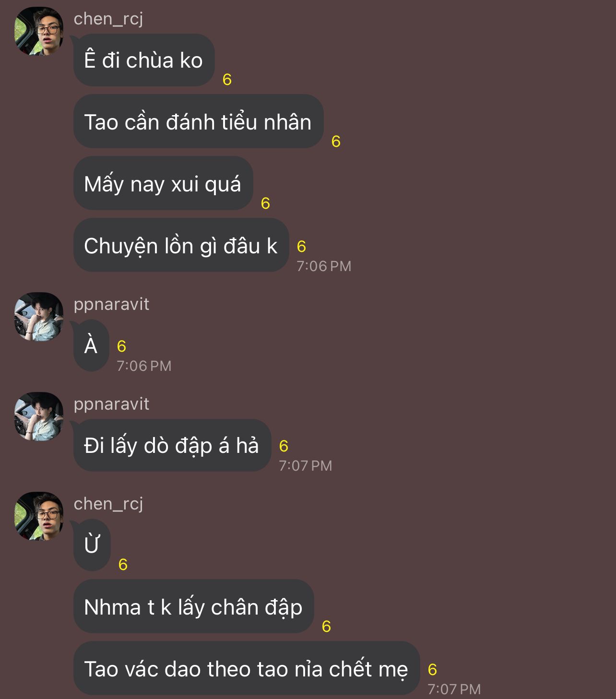The width and height of the screenshot is (616, 699).
Task: Tap the bubble "Tao cần đánh tiểu nhân"
Action: [198, 121]
